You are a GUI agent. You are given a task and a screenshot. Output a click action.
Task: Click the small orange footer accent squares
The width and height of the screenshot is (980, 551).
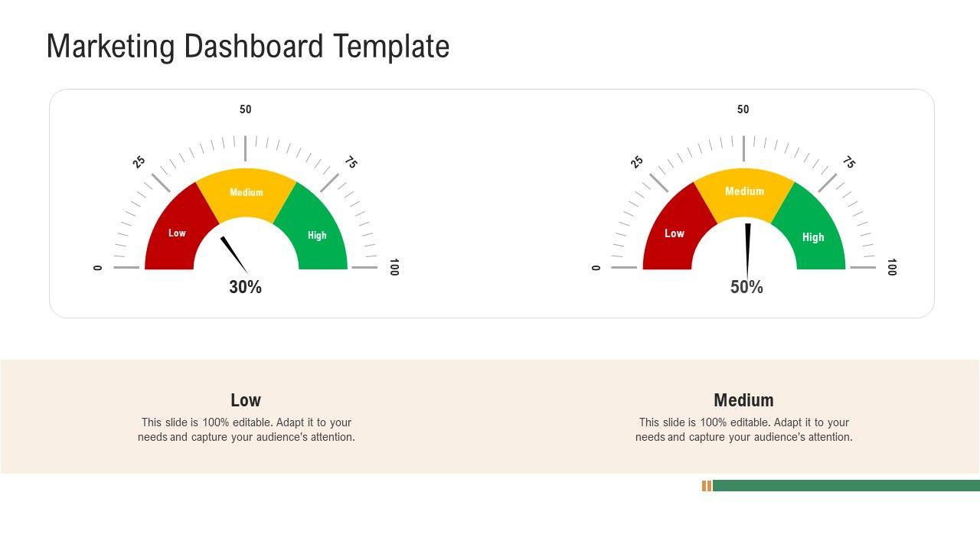pyautogui.click(x=707, y=486)
